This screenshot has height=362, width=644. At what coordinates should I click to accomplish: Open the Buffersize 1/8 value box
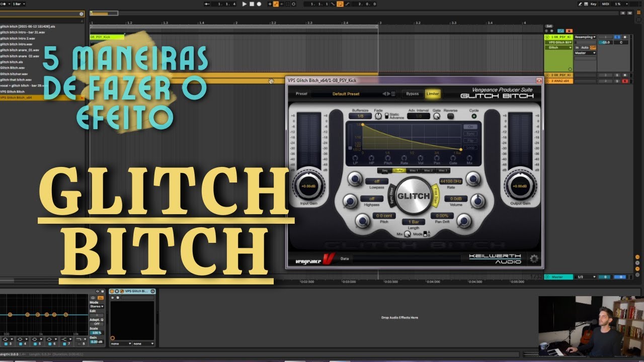(360, 116)
